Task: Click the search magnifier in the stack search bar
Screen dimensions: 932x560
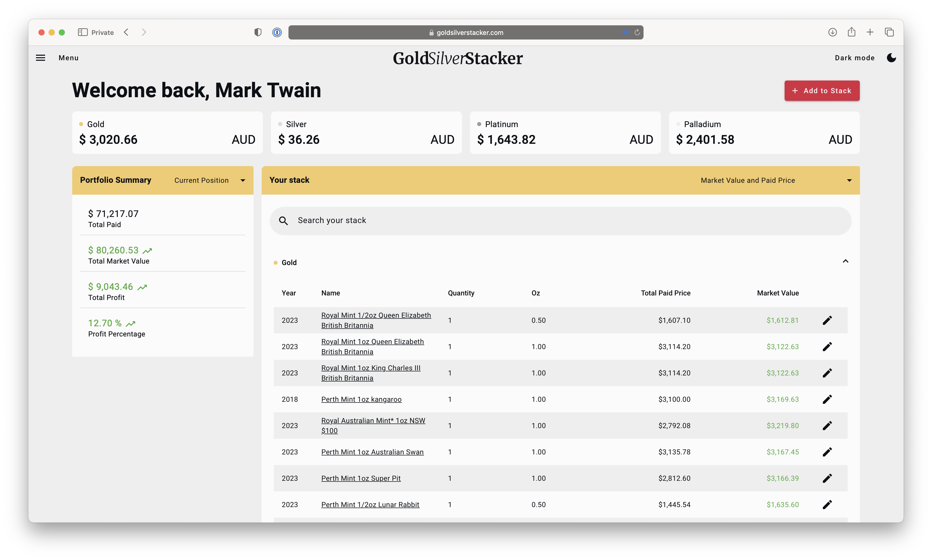Action: [x=283, y=221]
